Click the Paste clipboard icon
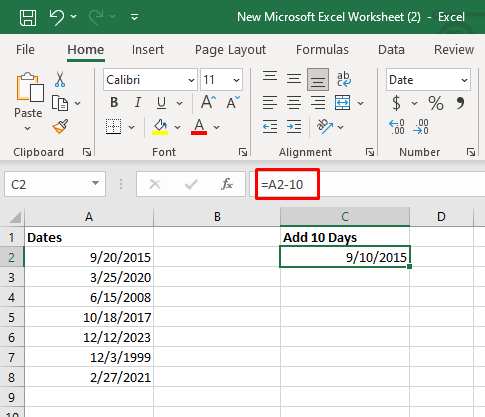Screen dimensions: 485x417 [29, 87]
